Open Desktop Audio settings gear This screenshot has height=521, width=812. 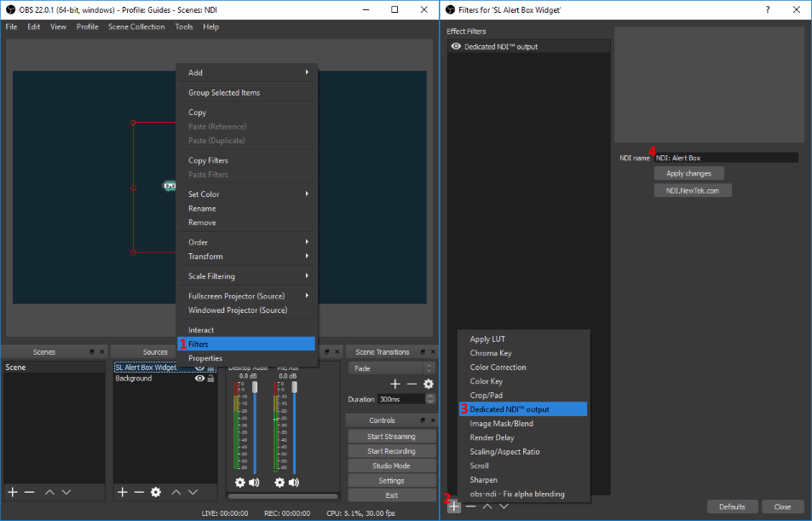[239, 483]
